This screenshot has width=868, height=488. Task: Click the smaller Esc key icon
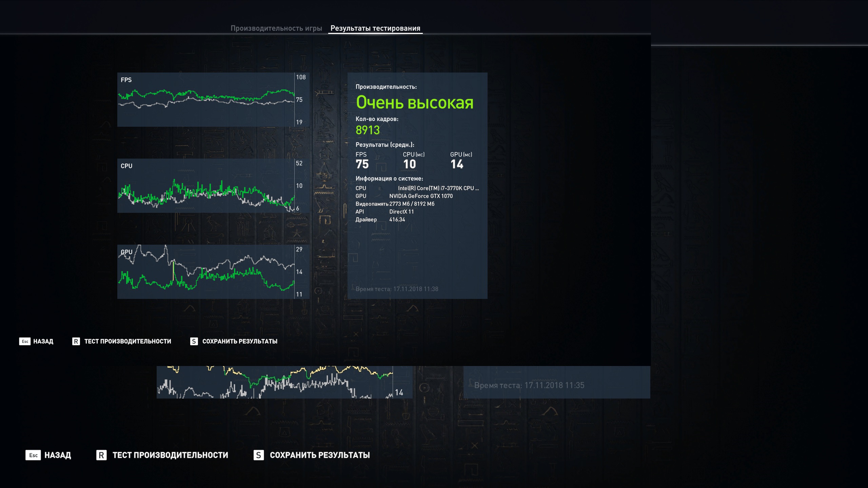tap(25, 341)
